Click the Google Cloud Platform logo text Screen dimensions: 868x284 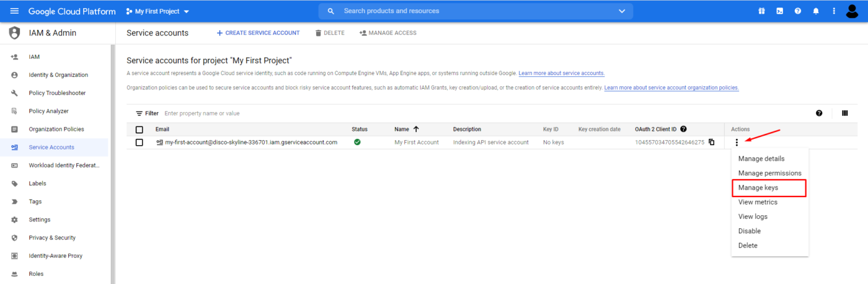[x=72, y=11]
